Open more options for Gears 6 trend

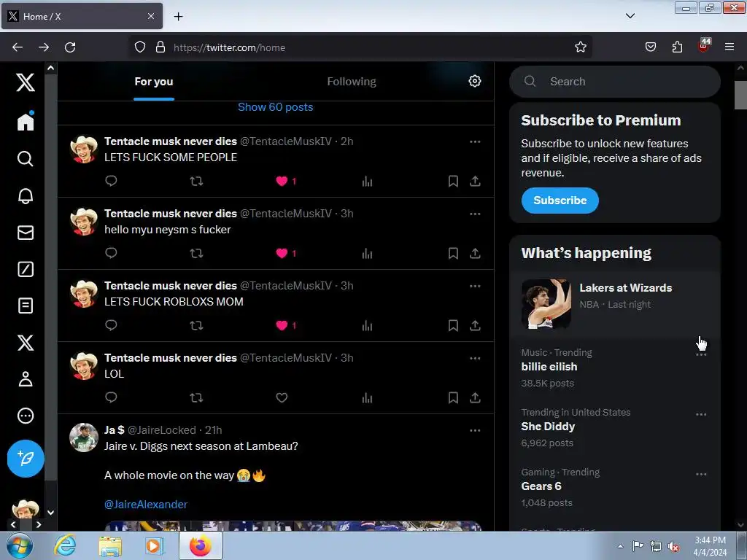coord(701,474)
